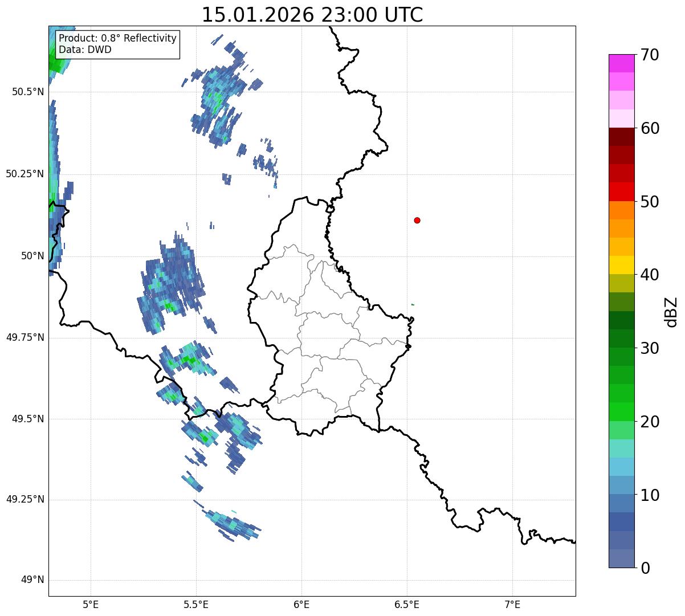Viewport: 685px width, 616px height.
Task: Click the 49.75°N latitude label
Action: [25, 337]
